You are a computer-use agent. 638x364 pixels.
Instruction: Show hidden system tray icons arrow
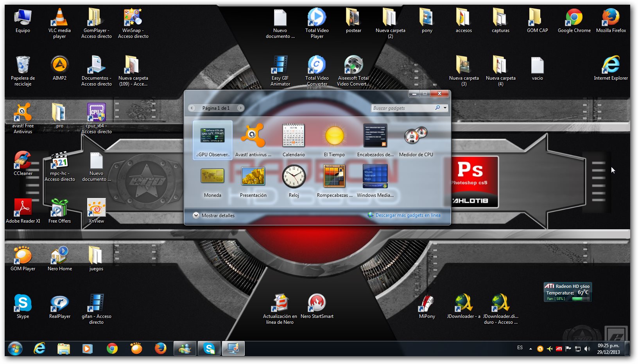click(530, 349)
